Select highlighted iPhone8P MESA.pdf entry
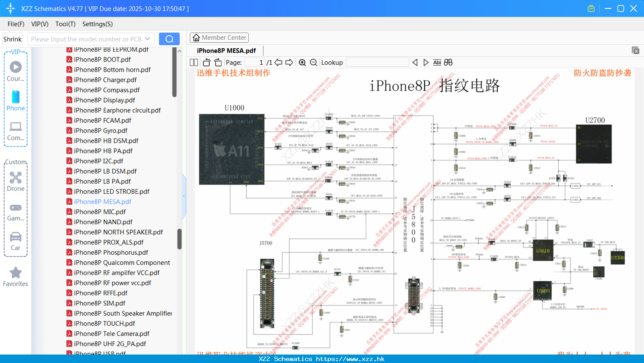 click(x=102, y=202)
